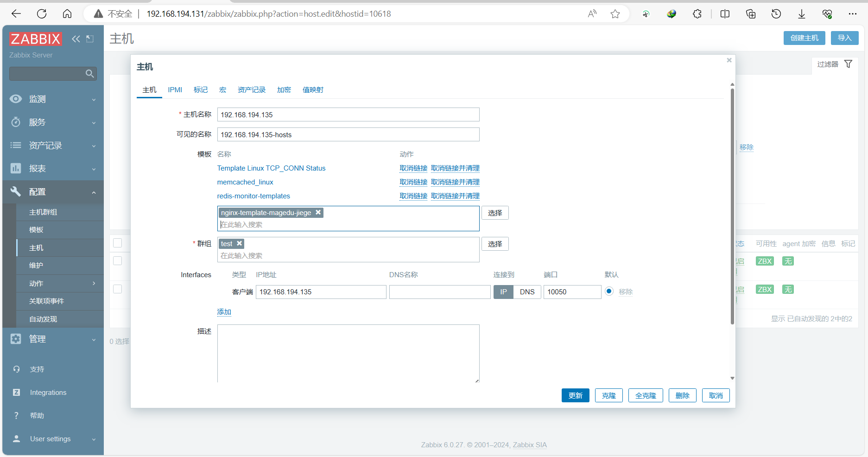Image resolution: width=868 pixels, height=457 pixels.
Task: Open the 资产记录 tab in host dialog
Action: tap(252, 90)
